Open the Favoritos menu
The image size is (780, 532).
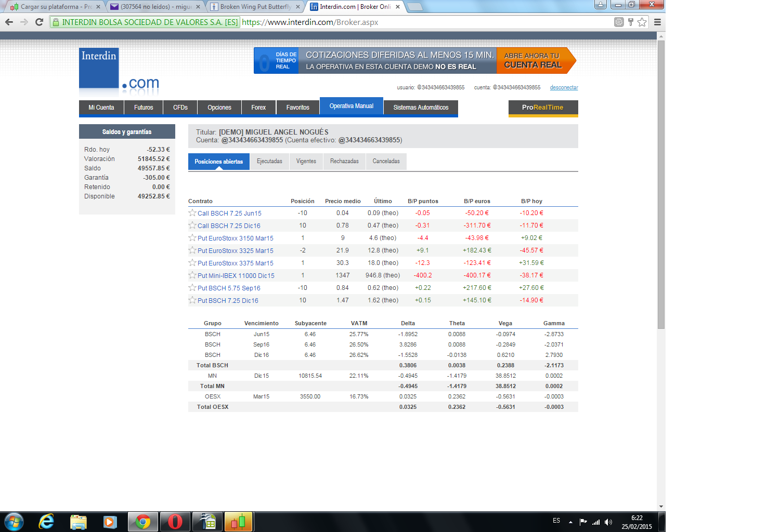tap(298, 108)
